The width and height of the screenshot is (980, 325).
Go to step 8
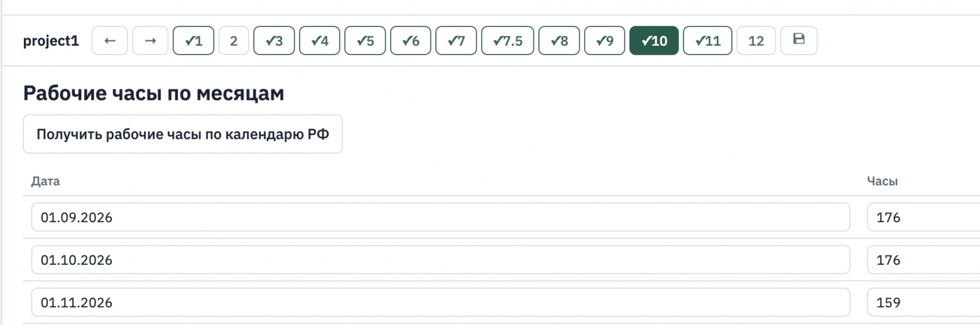coord(559,41)
